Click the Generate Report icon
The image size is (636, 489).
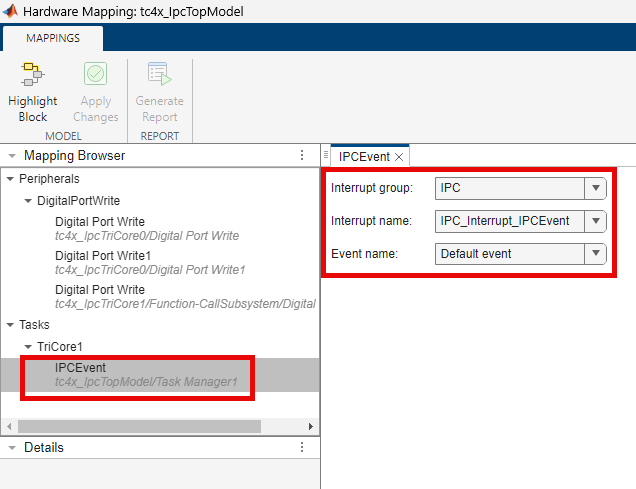(x=159, y=74)
